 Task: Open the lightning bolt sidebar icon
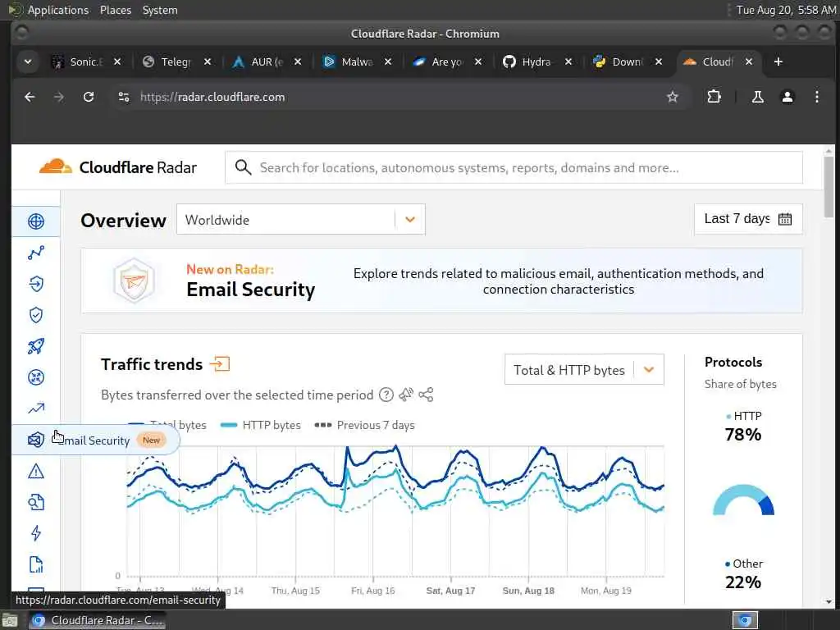pos(36,533)
